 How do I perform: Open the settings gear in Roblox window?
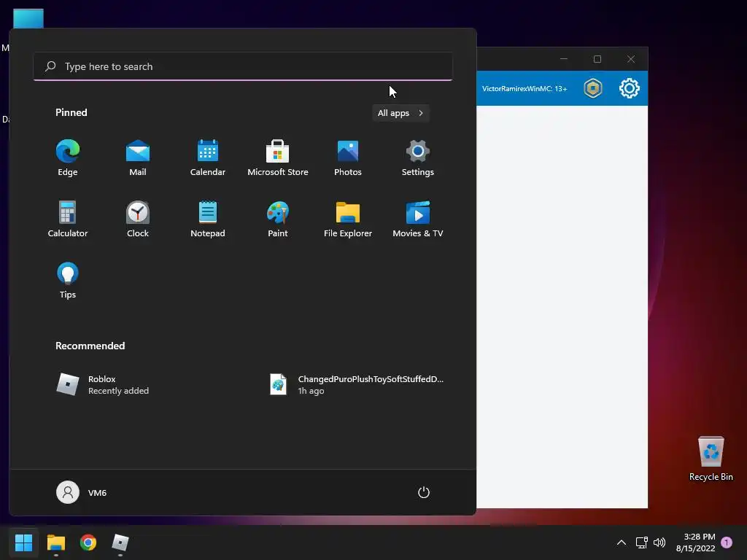[x=630, y=88]
